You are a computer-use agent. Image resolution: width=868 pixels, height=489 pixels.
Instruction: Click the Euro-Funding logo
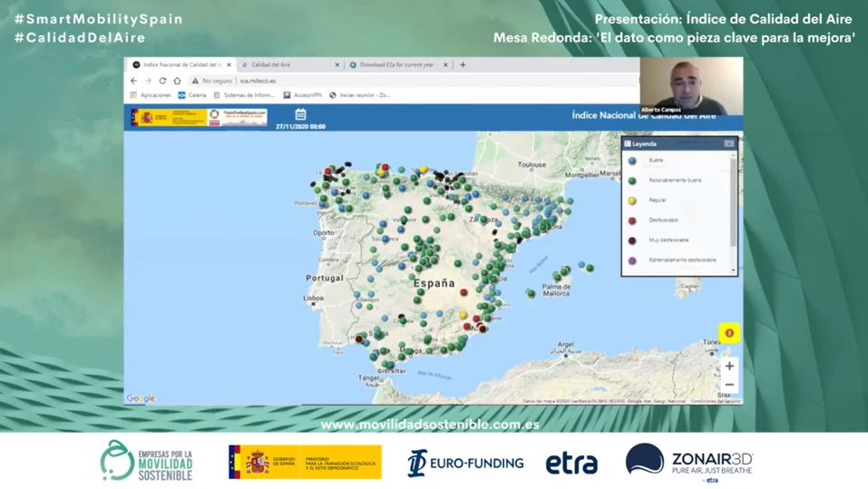tap(465, 463)
